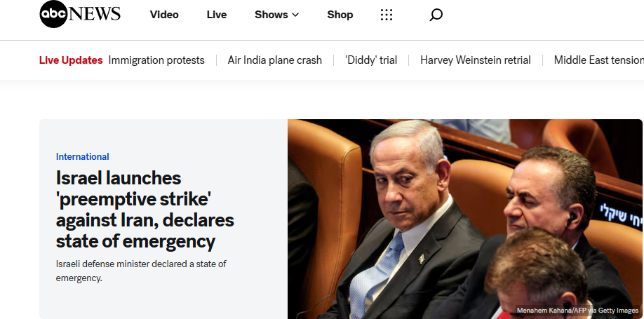The width and height of the screenshot is (644, 319).
Task: Select the 'Diddy' trial topic
Action: (371, 60)
